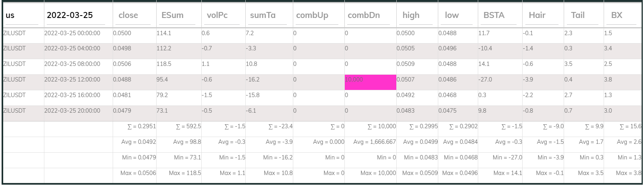Click the ESum column header filter
This screenshot has width=644, height=185.
coord(178,16)
